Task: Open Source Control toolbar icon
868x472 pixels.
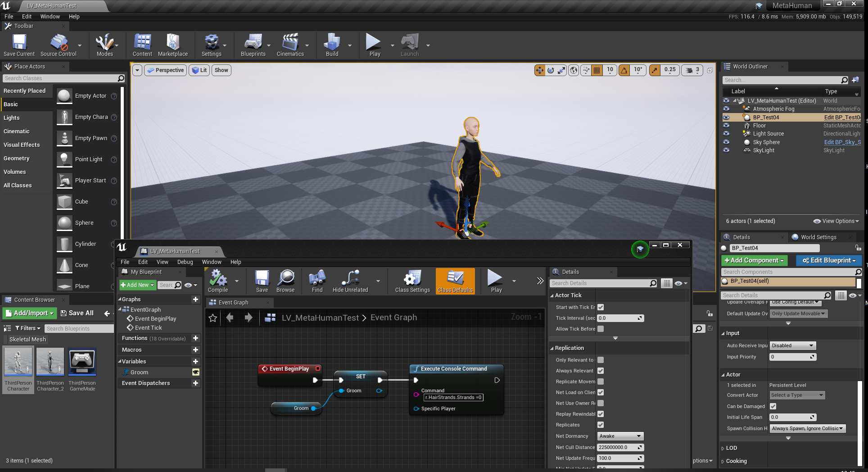Action: (59, 45)
